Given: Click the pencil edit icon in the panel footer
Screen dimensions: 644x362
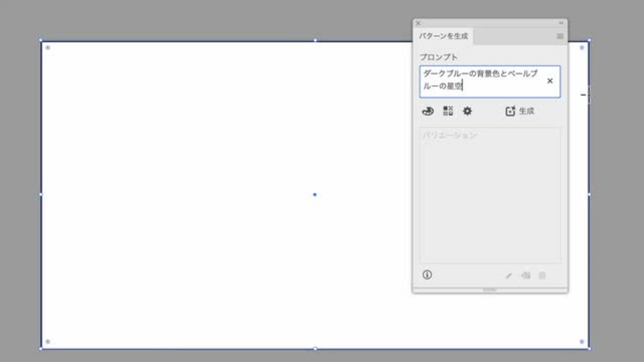Looking at the screenshot, I should click(x=508, y=276).
